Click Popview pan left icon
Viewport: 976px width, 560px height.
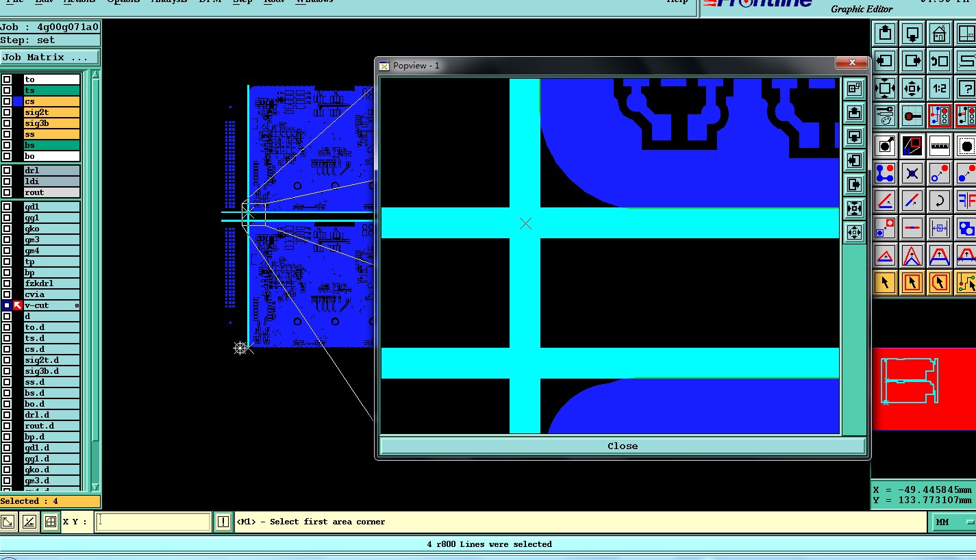point(854,160)
